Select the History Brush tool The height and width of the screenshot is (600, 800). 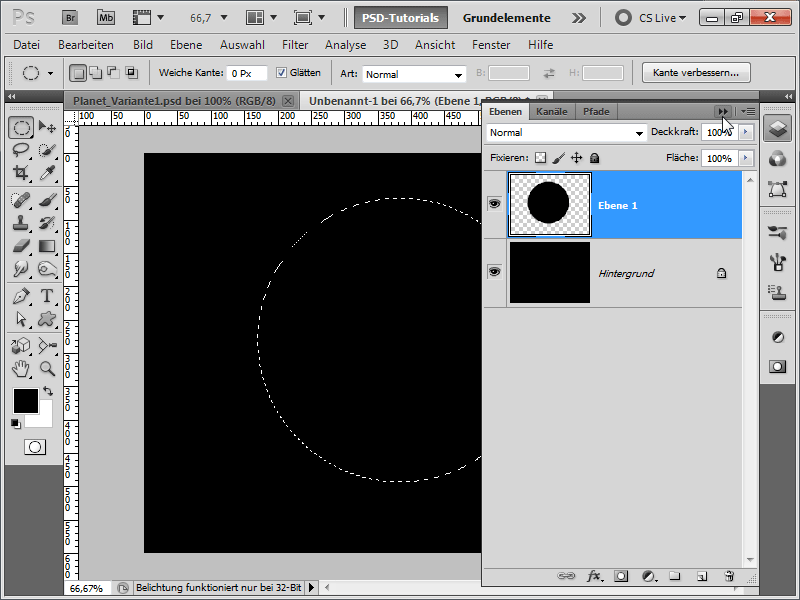(47, 223)
